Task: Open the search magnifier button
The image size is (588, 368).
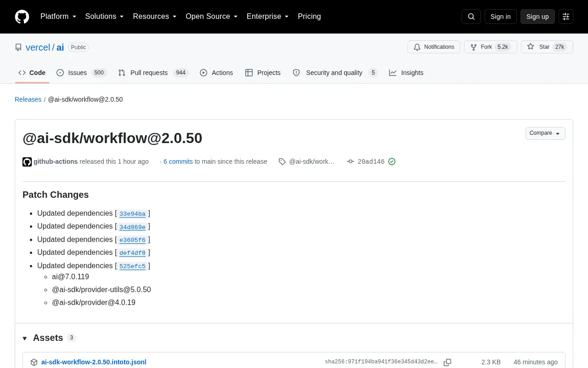Action: pos(471,17)
